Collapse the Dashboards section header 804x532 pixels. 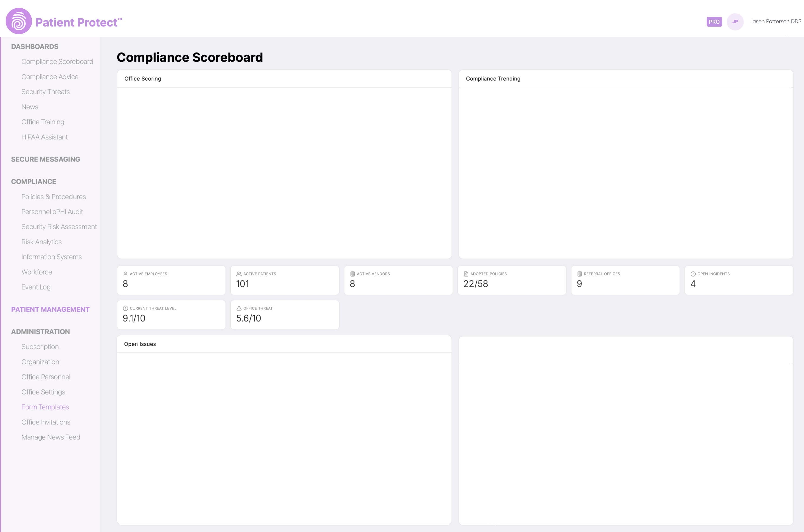pos(35,46)
